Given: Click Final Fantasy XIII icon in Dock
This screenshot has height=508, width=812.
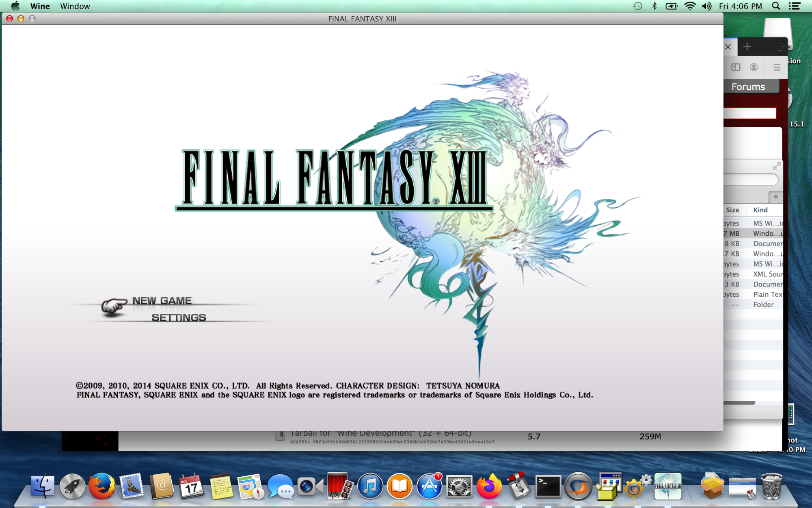Looking at the screenshot, I should click(667, 486).
